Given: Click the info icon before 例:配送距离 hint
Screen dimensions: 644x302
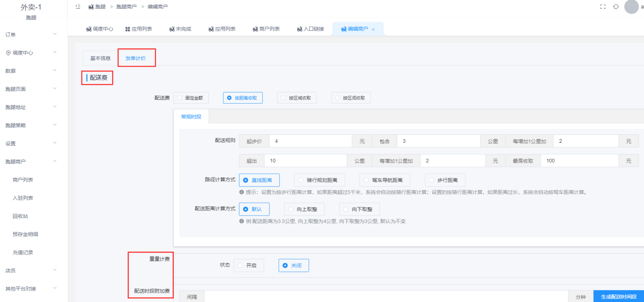Looking at the screenshot, I should (241, 221).
